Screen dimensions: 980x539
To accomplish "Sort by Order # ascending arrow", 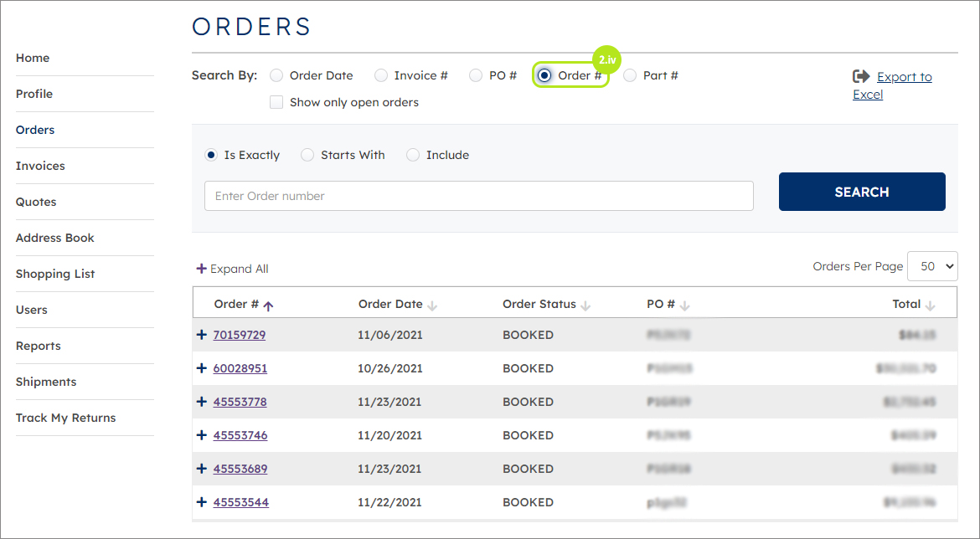I will coord(268,306).
